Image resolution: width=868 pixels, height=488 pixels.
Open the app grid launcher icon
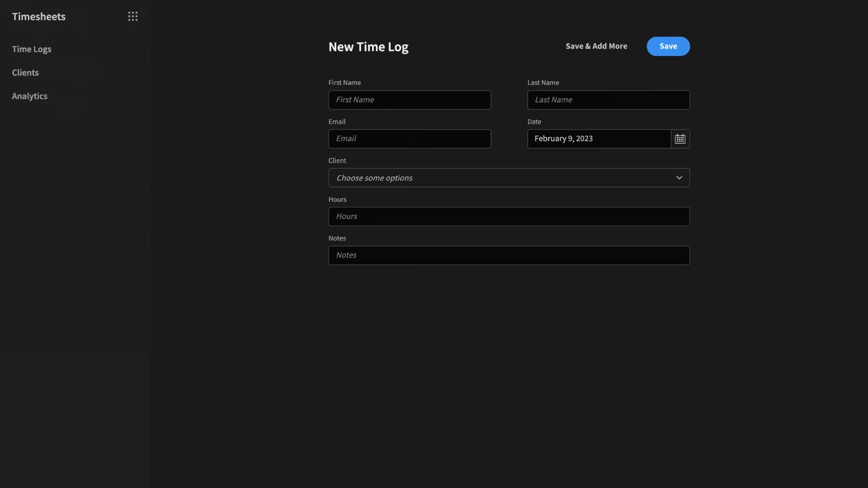coord(133,16)
